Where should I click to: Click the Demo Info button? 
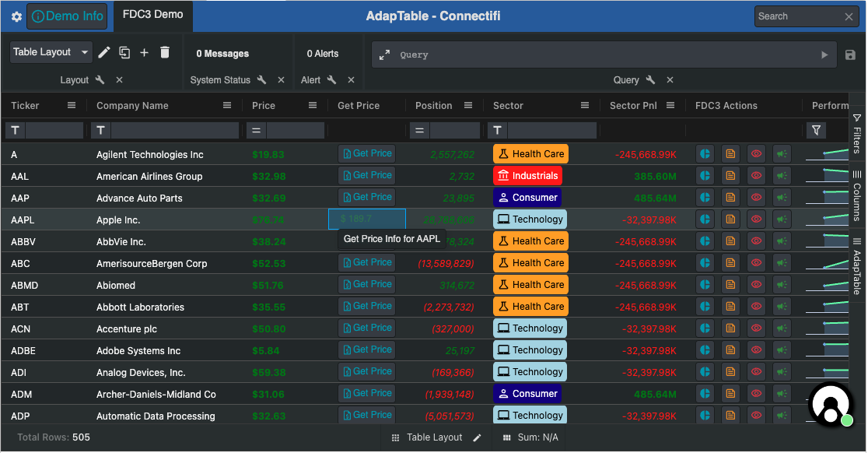(68, 16)
